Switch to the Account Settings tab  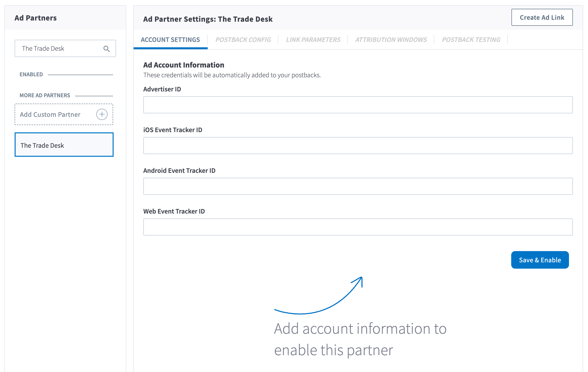(x=170, y=39)
